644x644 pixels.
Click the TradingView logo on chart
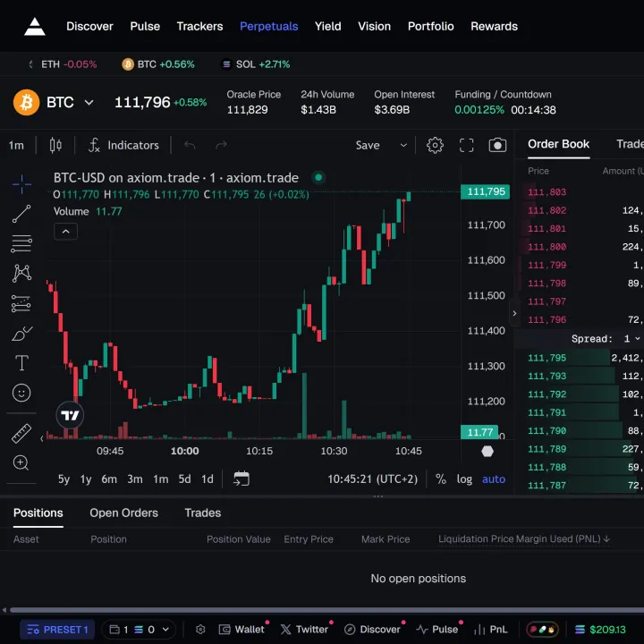click(x=70, y=415)
